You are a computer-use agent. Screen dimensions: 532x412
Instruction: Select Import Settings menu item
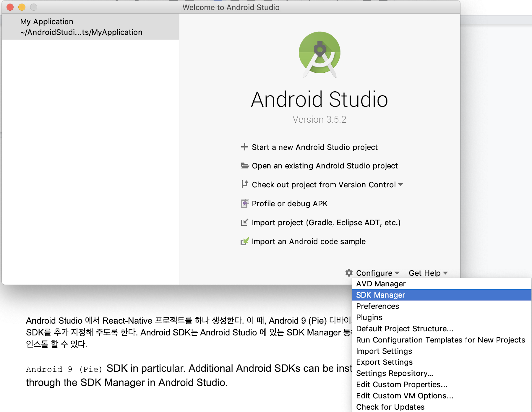point(442,351)
